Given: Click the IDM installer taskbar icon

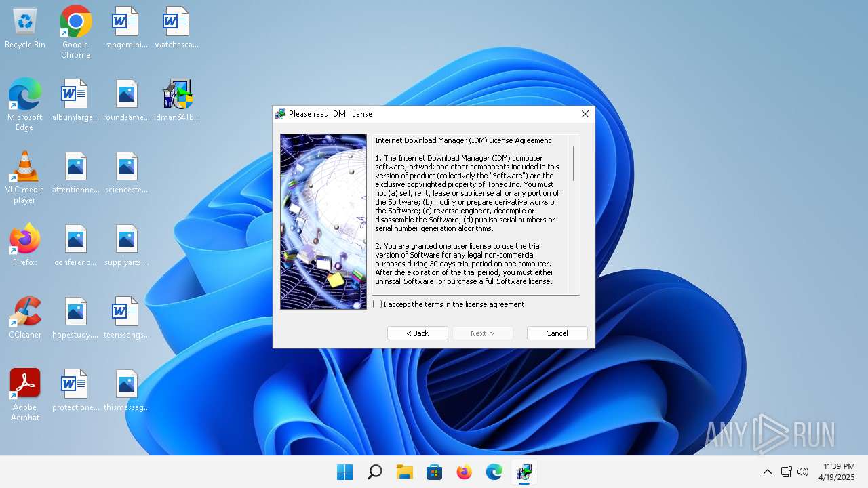Looking at the screenshot, I should (x=524, y=472).
